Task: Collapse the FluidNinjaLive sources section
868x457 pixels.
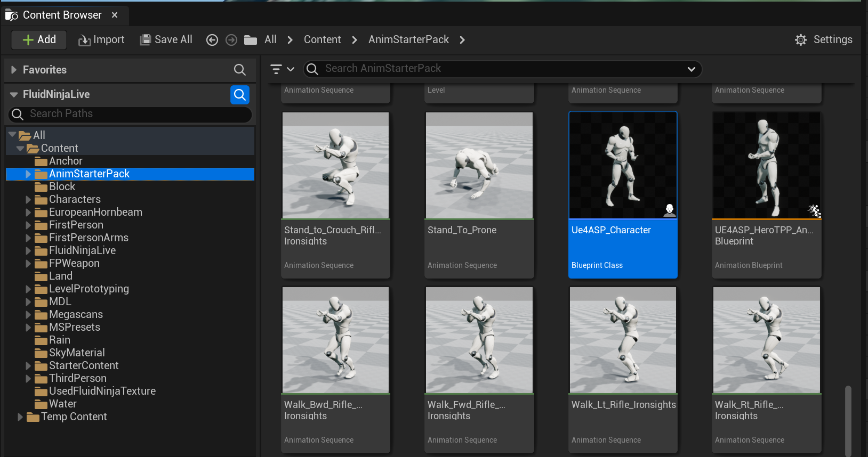Action: 14,95
